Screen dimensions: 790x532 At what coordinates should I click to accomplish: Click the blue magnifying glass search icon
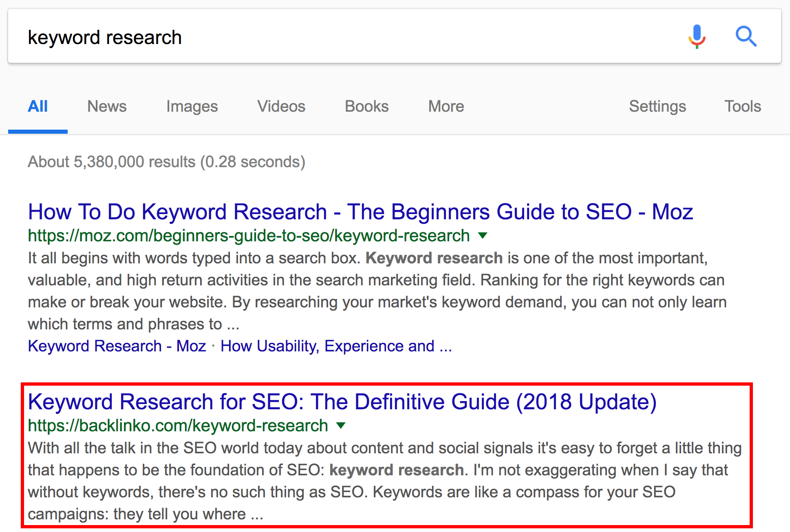tap(746, 37)
